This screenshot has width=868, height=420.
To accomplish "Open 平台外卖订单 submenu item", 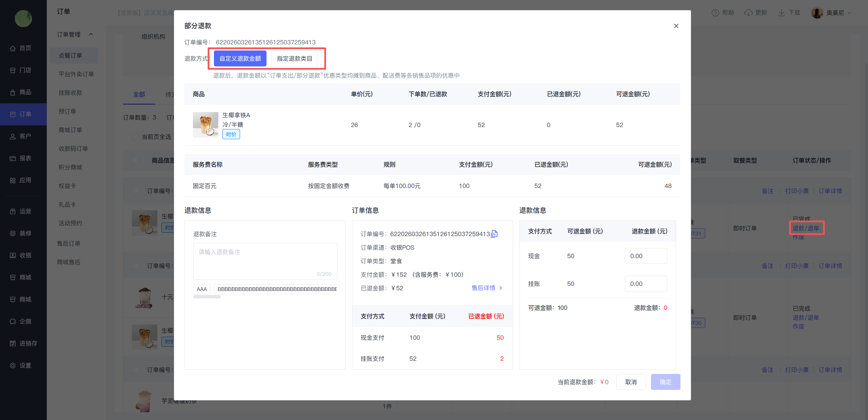I will pyautogui.click(x=76, y=74).
